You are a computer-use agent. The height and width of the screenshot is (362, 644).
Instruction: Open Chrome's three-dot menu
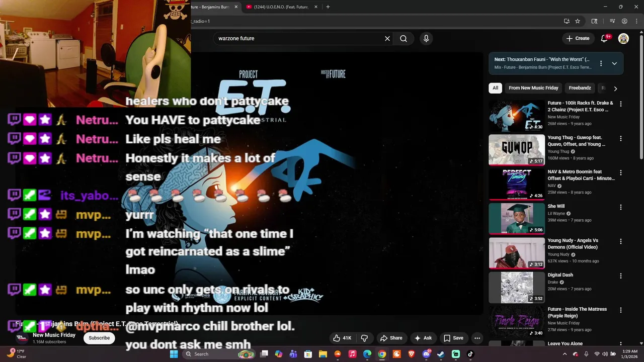coord(637,21)
